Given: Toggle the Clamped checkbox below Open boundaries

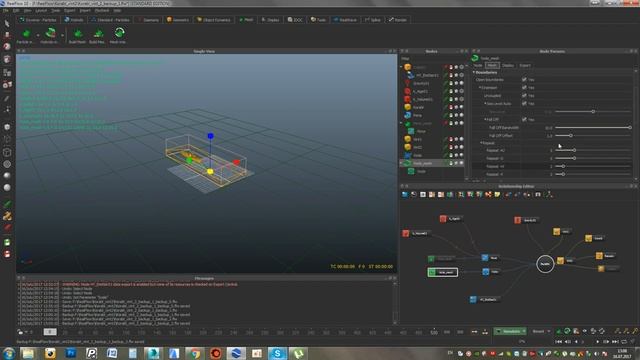Looking at the screenshot, I should click(524, 87).
